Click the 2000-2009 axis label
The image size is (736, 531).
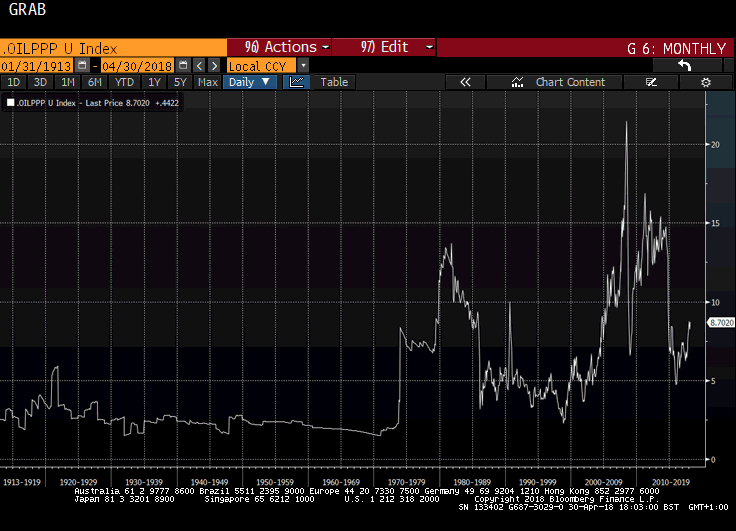(603, 482)
